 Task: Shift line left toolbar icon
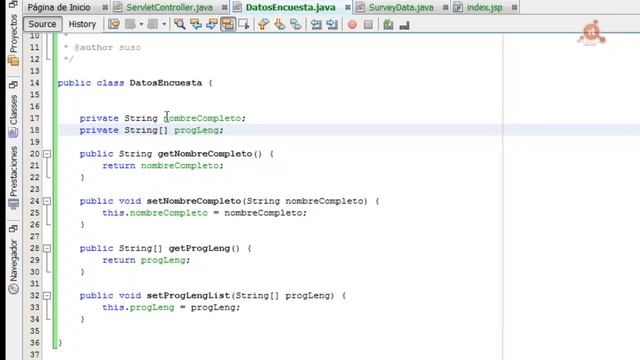click(316, 24)
